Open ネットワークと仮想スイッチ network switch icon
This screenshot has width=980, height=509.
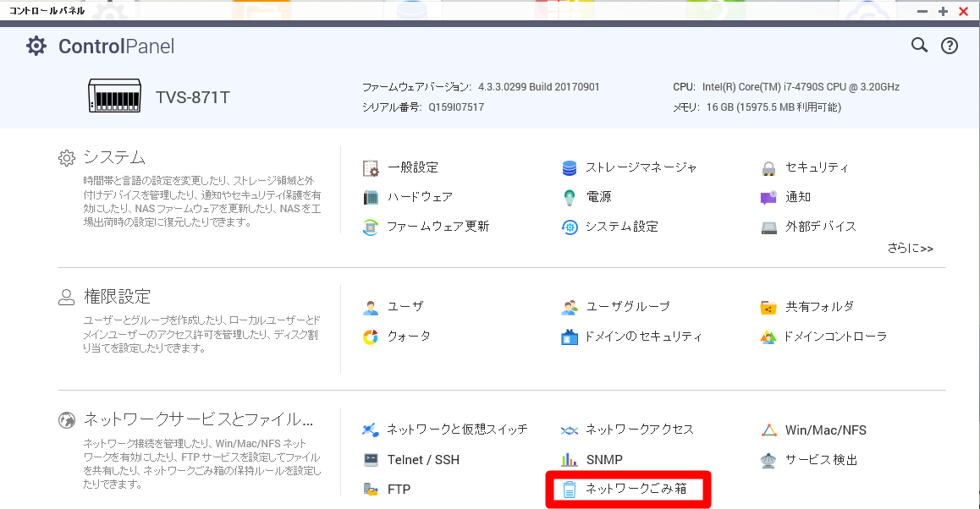coord(371,430)
